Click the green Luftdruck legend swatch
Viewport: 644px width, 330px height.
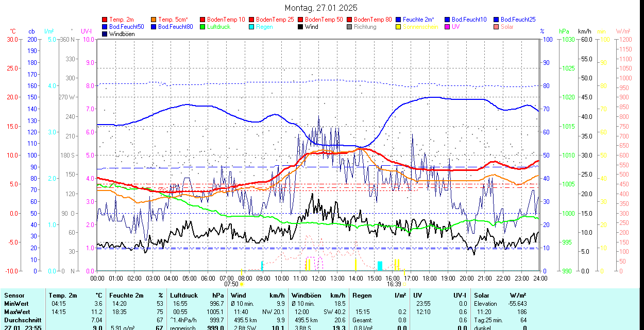point(203,27)
